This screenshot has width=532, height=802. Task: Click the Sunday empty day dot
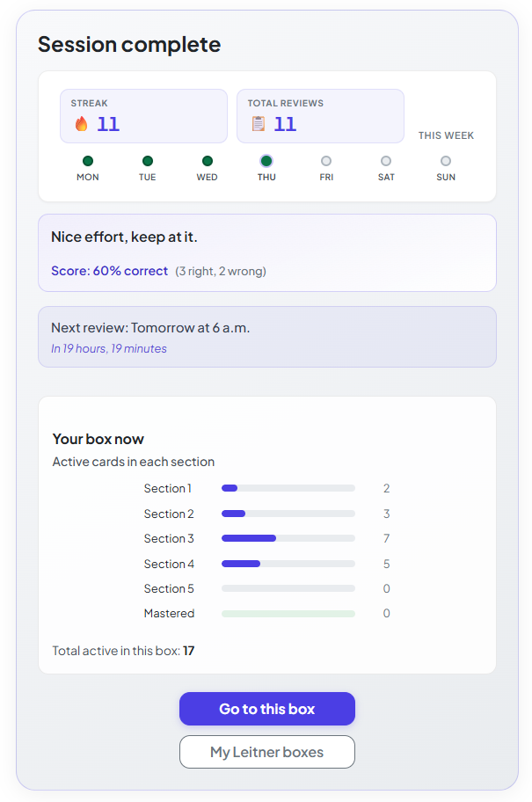446,161
